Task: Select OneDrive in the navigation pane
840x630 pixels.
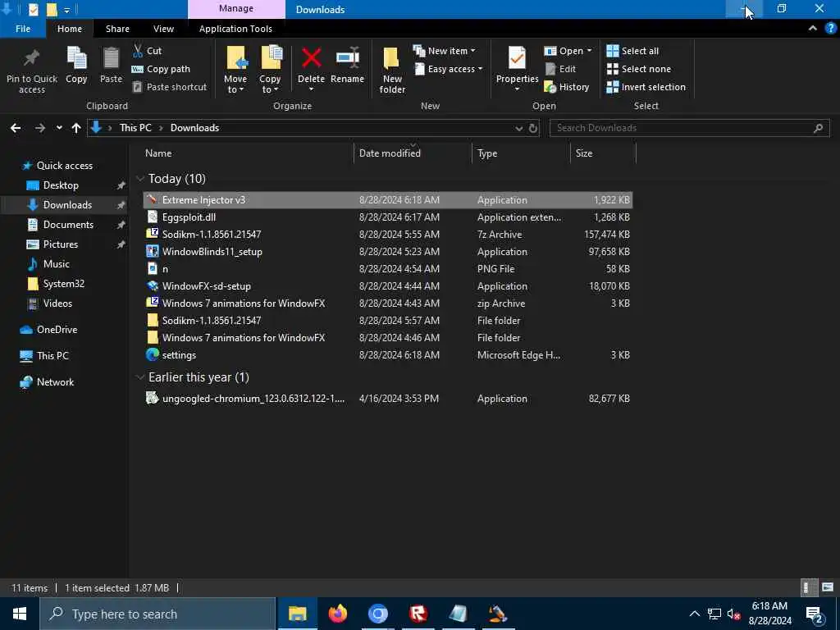Action: coord(57,330)
